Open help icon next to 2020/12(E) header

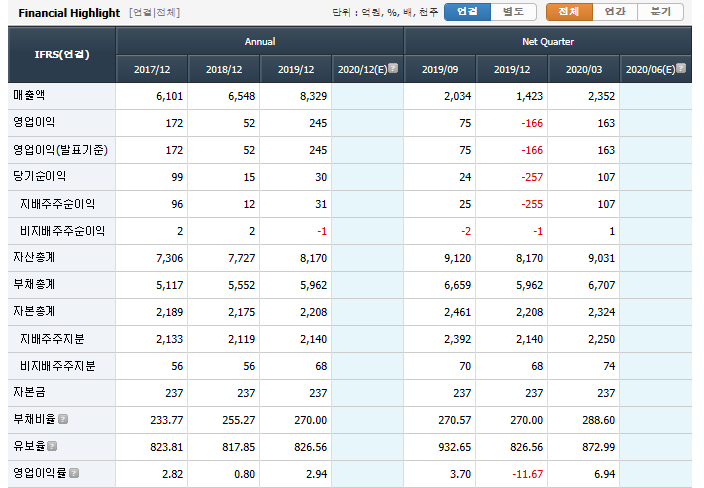(x=393, y=68)
